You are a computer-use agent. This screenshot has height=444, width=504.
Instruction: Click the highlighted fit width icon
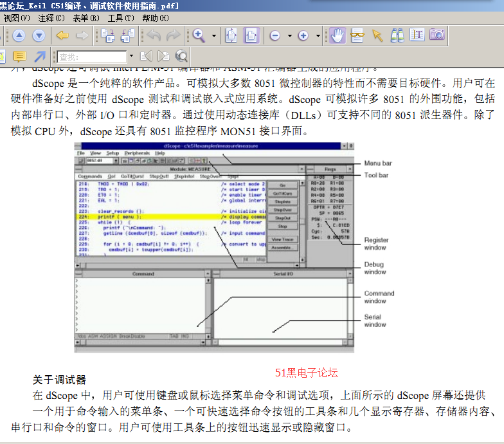(251, 35)
